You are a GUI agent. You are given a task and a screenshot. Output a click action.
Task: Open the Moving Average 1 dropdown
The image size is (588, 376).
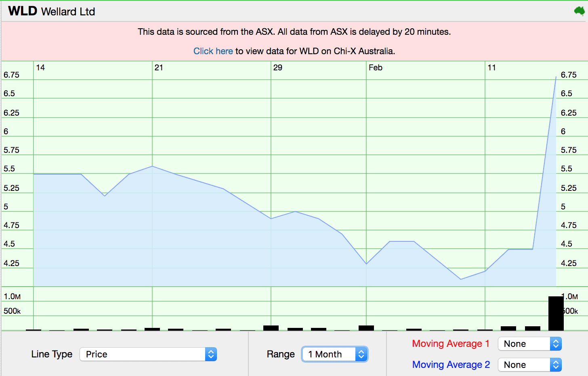click(x=530, y=344)
